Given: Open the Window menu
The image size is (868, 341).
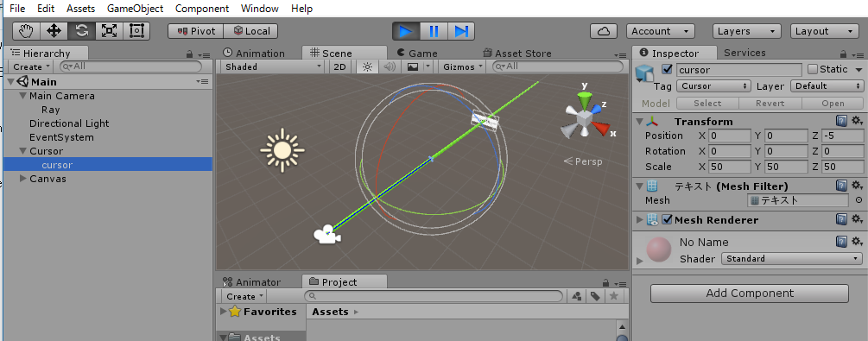Looking at the screenshot, I should click(260, 9).
